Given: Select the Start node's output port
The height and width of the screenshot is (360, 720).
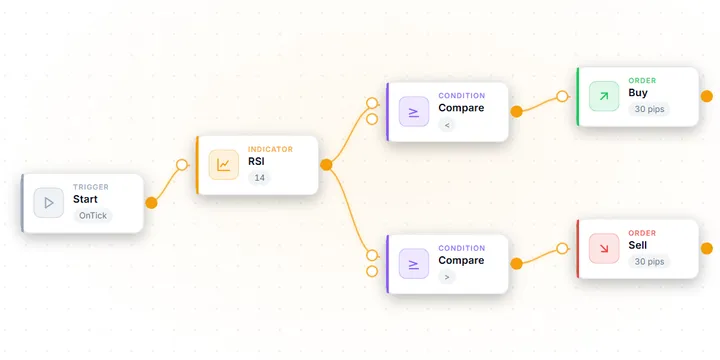Looking at the screenshot, I should point(152,203).
